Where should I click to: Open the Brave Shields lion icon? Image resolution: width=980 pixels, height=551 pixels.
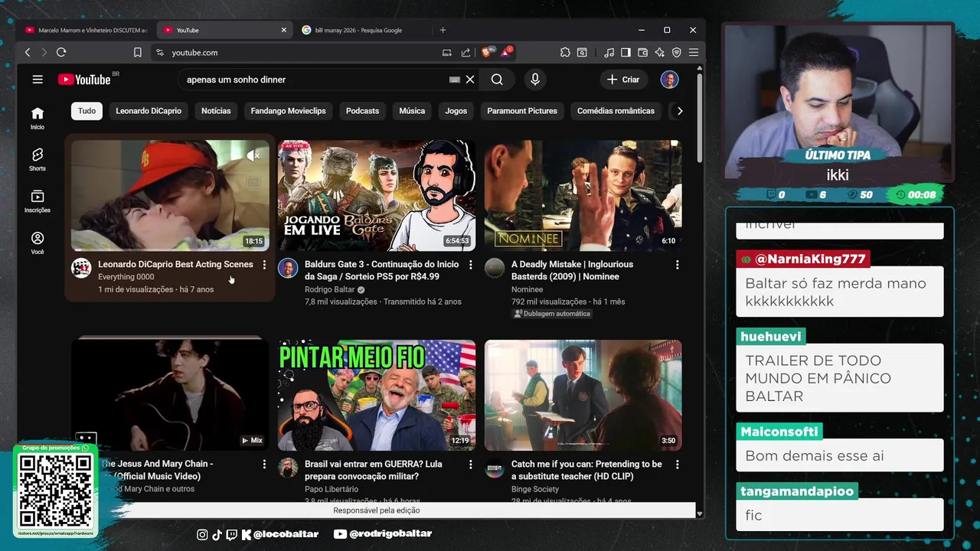(x=486, y=52)
